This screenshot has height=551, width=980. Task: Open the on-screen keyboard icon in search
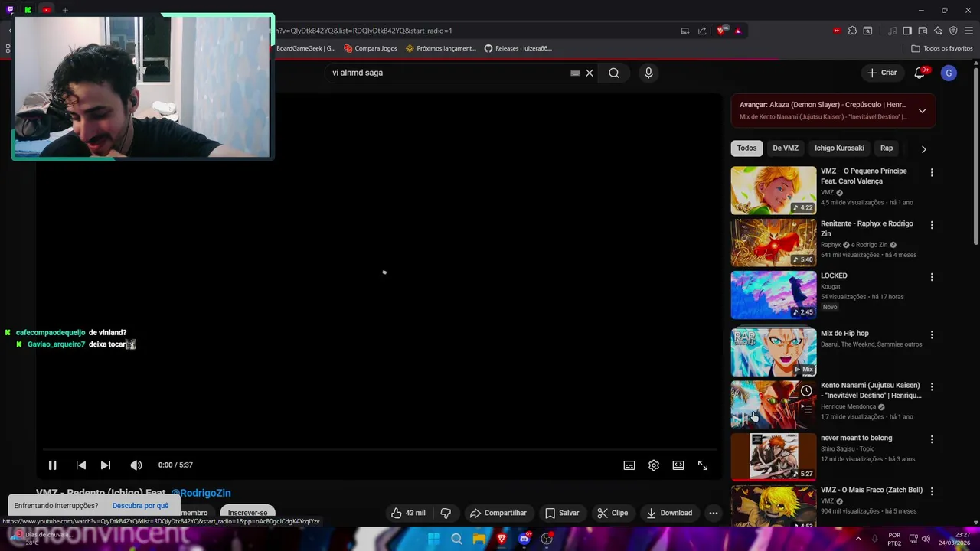point(575,73)
